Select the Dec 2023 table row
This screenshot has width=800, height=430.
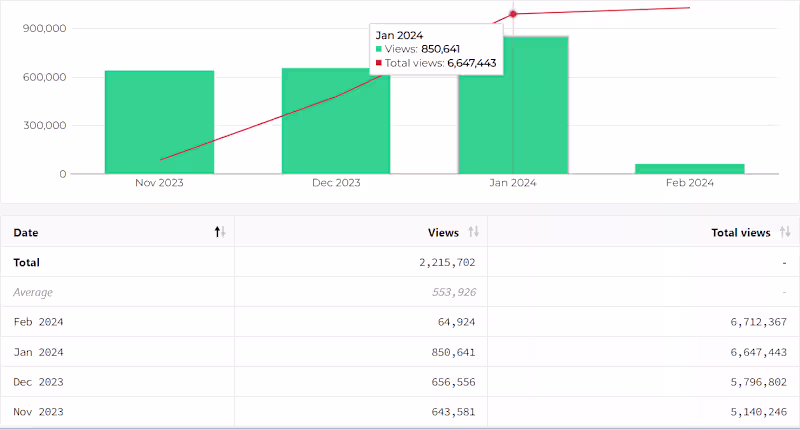point(400,382)
